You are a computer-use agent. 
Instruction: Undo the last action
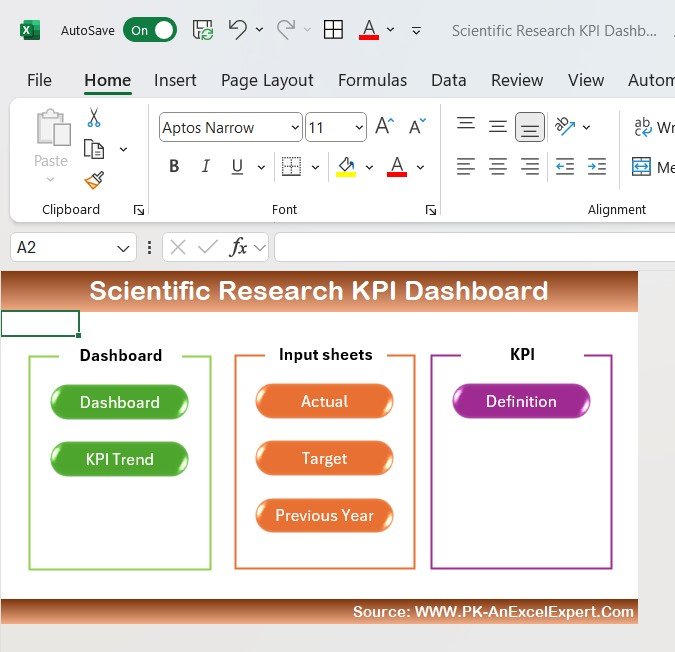click(238, 30)
